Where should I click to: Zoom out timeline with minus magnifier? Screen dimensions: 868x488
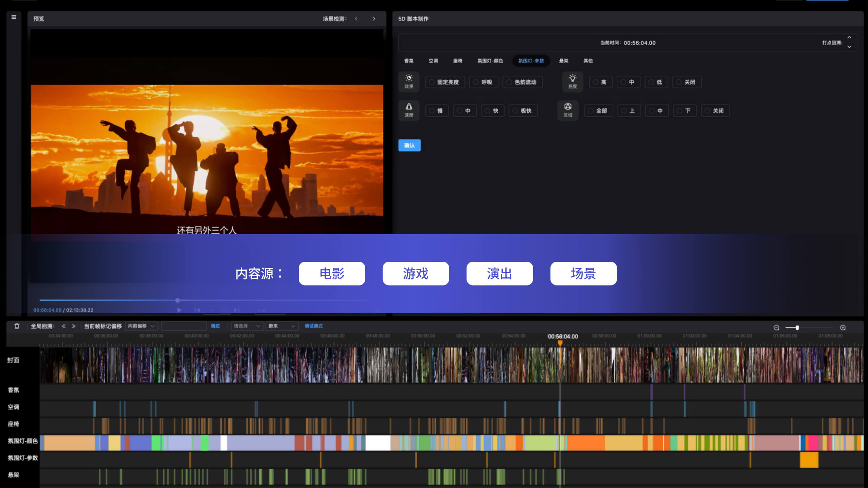click(776, 328)
